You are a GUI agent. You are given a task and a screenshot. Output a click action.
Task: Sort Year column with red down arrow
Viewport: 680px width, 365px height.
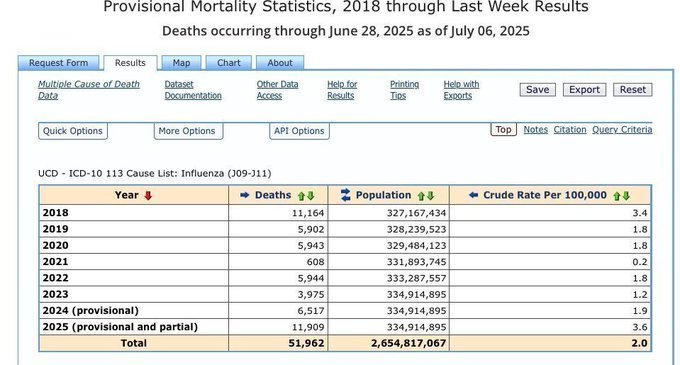coord(148,196)
